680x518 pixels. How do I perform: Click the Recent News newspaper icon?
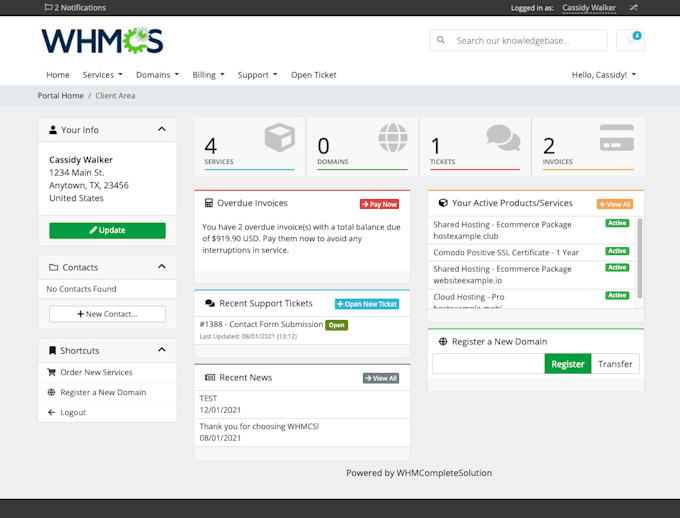(x=210, y=377)
